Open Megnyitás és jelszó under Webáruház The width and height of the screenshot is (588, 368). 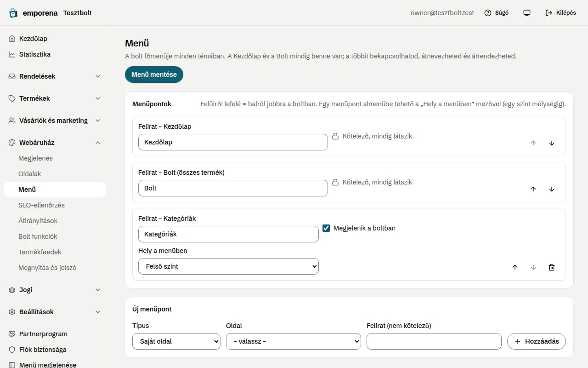(55, 268)
